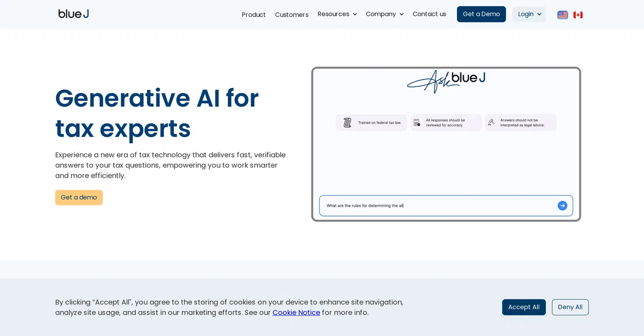Select the Canada flag icon
Viewport: 644px width, 336px height.
(578, 15)
